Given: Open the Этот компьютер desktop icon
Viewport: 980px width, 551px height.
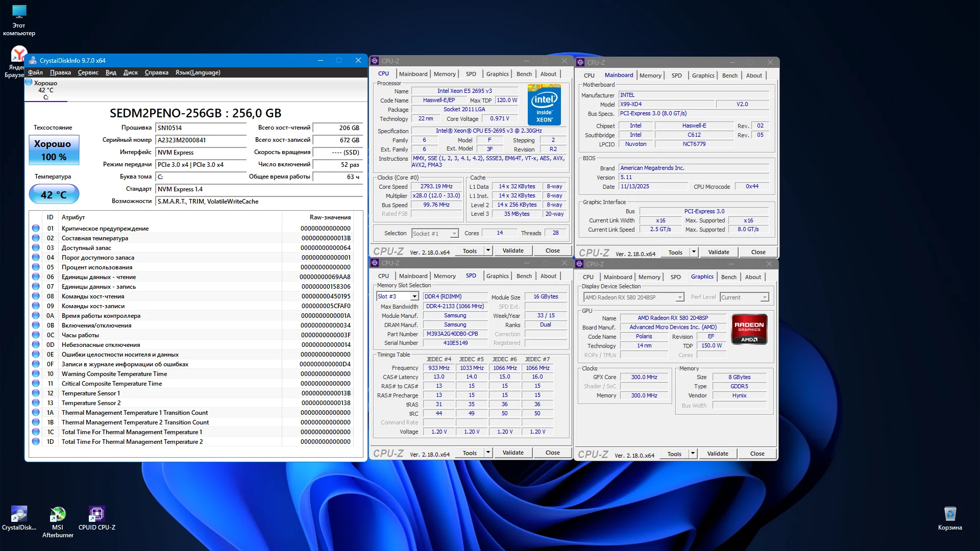Looking at the screenshot, I should coord(19,20).
